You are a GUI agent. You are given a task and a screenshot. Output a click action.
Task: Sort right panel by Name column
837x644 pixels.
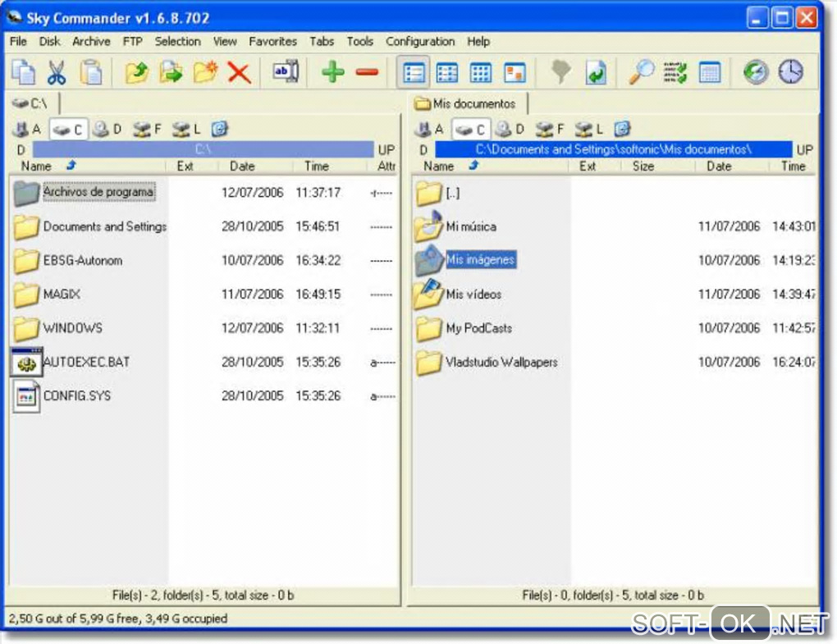pos(490,167)
